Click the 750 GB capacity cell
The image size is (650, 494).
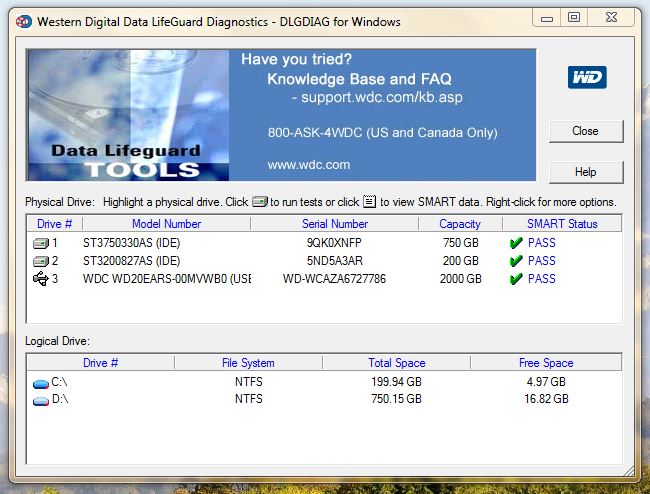(x=461, y=243)
